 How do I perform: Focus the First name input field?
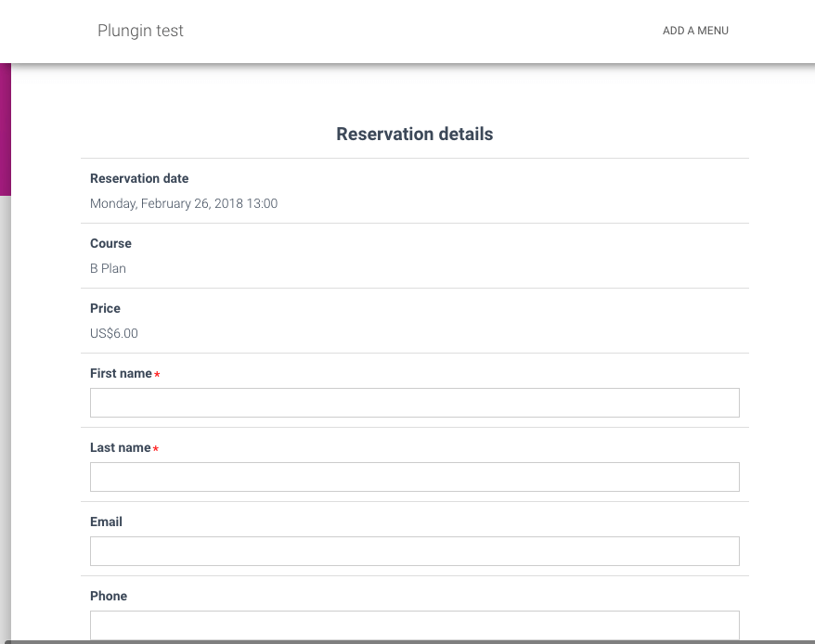click(414, 403)
